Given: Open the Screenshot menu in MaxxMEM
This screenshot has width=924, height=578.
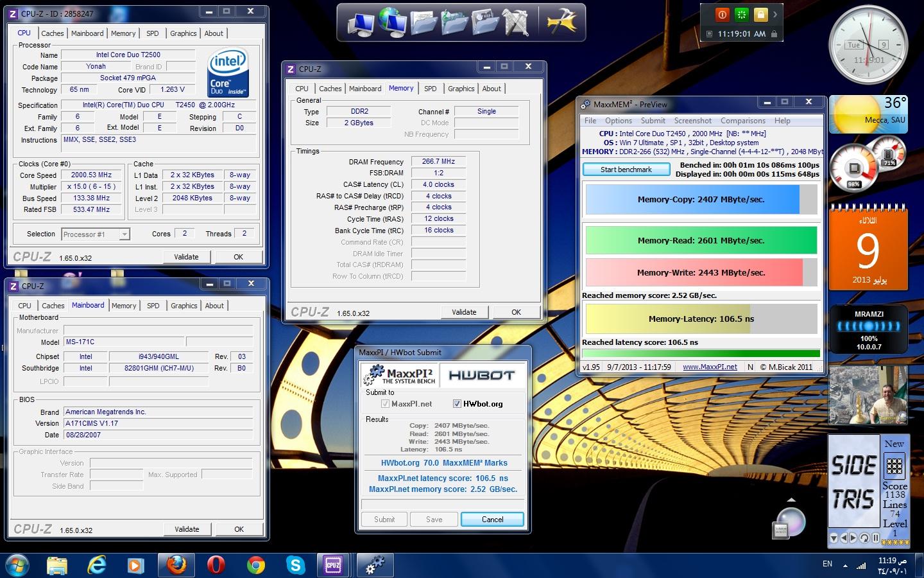Looking at the screenshot, I should click(692, 121).
